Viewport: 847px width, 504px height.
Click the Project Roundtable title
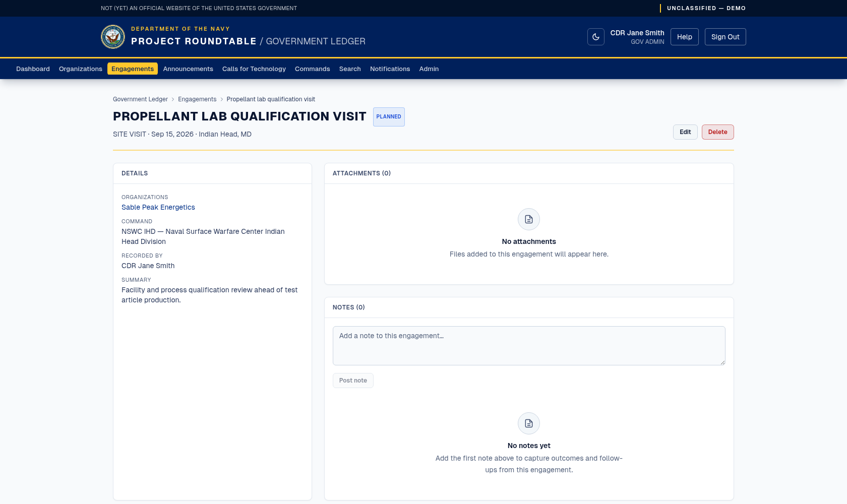[x=194, y=41]
